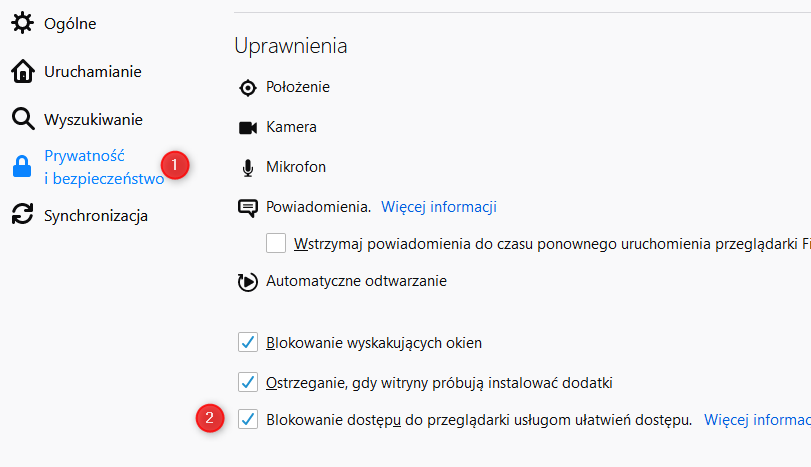Click the Uruchamianie home icon
Screen dimensions: 811x467
tap(23, 71)
